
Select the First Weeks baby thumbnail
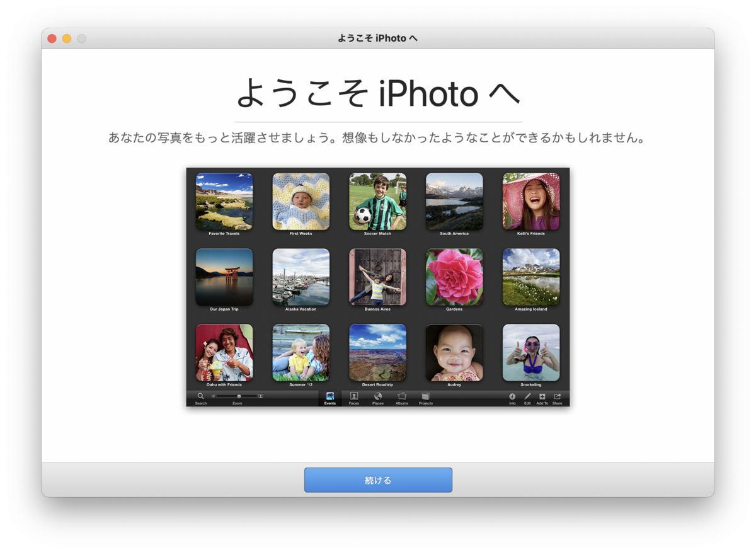301,202
